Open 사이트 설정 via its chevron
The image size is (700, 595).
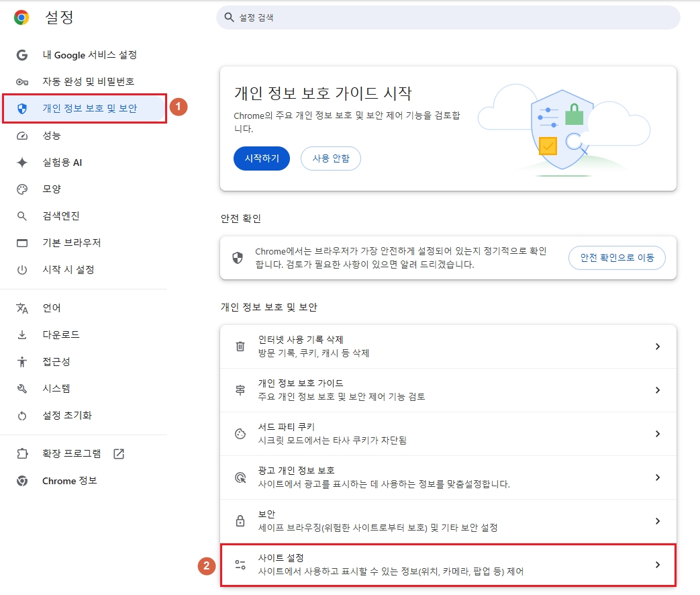(x=658, y=565)
